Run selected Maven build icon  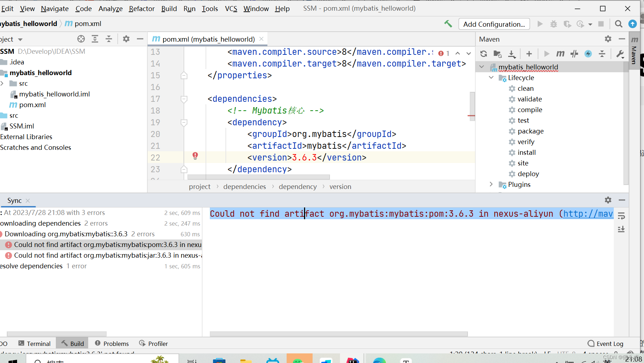tap(547, 54)
